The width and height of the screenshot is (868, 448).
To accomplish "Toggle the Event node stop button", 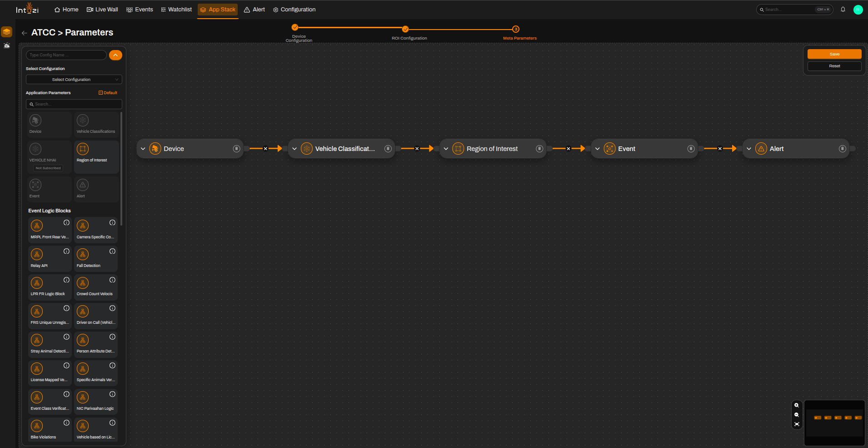I will (691, 149).
